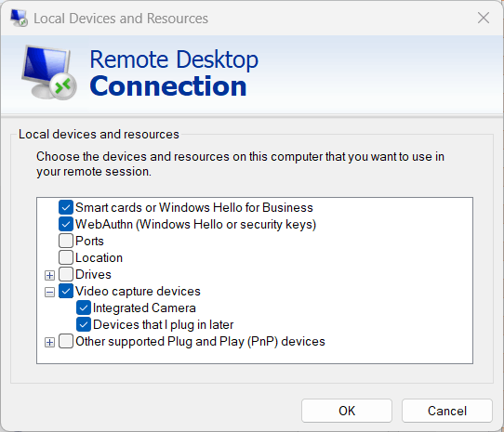This screenshot has width=504, height=432.
Task: Enable the Location checkbox
Action: 66,257
